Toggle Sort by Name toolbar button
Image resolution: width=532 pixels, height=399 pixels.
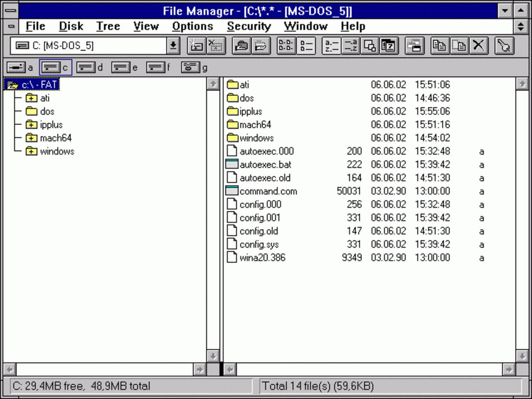coord(331,46)
